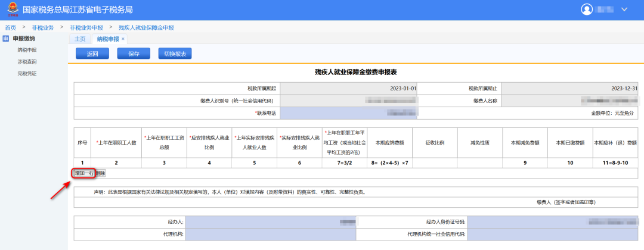Click the 切换报表 button
The height and width of the screenshot is (250, 644).
point(175,54)
